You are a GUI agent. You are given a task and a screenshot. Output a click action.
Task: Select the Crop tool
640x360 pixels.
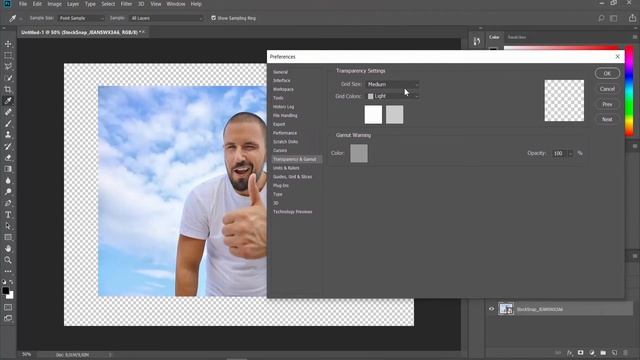8,89
